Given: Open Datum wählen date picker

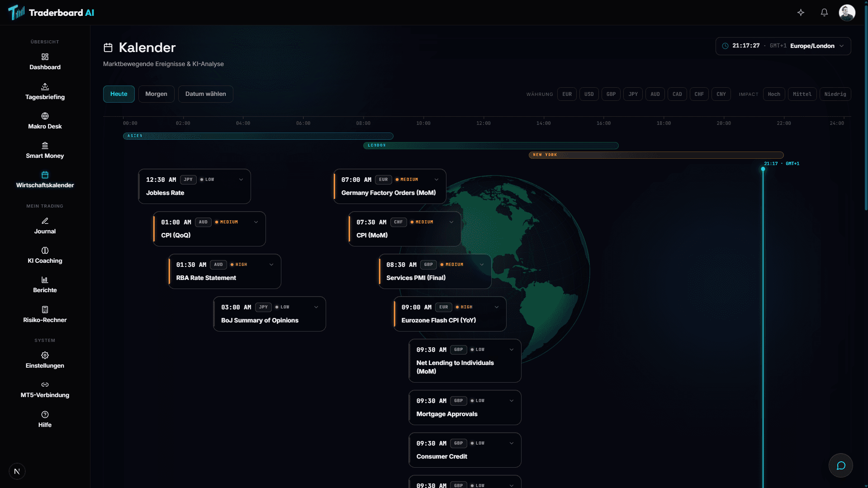Looking at the screenshot, I should pos(205,94).
